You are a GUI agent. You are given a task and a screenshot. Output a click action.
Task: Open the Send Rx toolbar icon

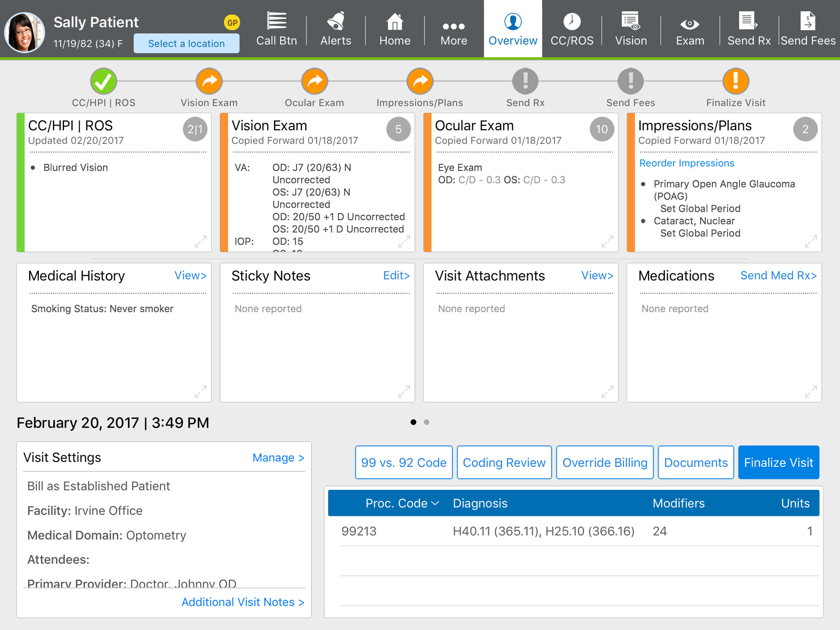point(748,21)
